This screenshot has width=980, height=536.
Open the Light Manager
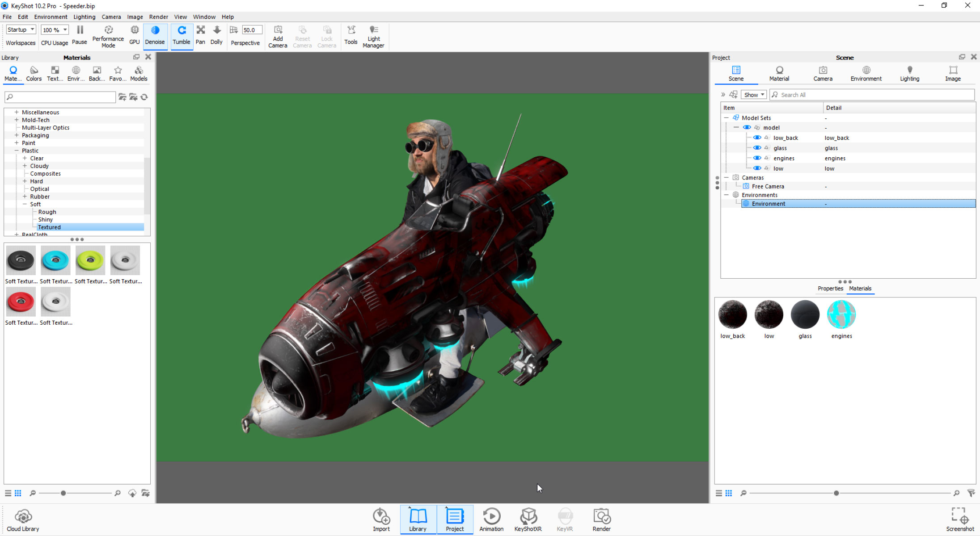pyautogui.click(x=373, y=36)
